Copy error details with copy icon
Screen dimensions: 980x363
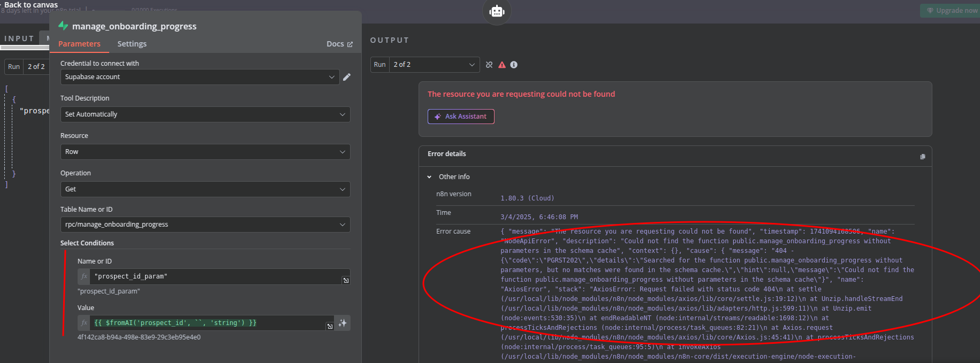click(x=922, y=157)
